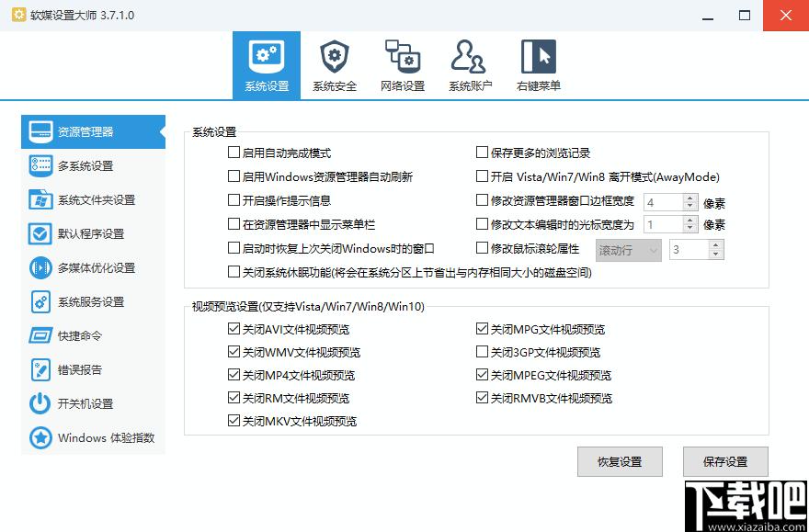The image size is (809, 532).
Task: Increase cursor width stepper up arrow
Action: click(690, 221)
